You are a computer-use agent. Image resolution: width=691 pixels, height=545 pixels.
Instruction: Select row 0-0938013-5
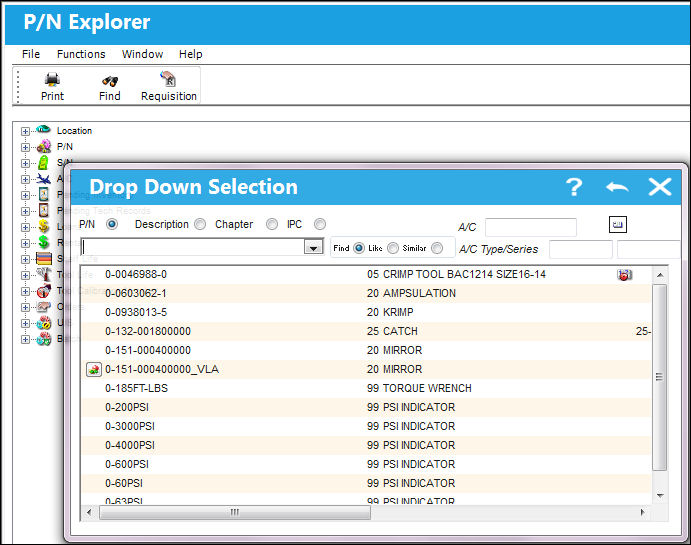[x=366, y=312]
